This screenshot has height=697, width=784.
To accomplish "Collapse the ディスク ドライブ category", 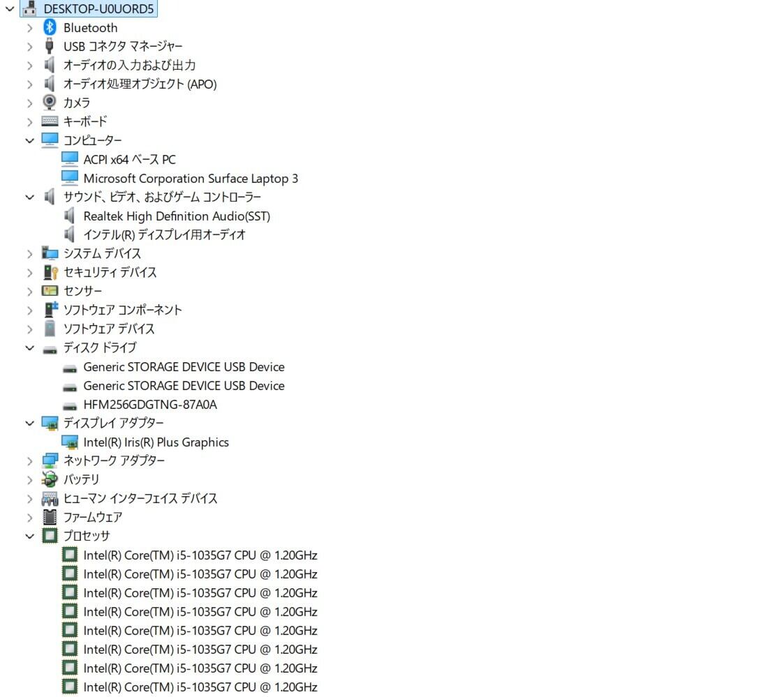I will [x=29, y=348].
